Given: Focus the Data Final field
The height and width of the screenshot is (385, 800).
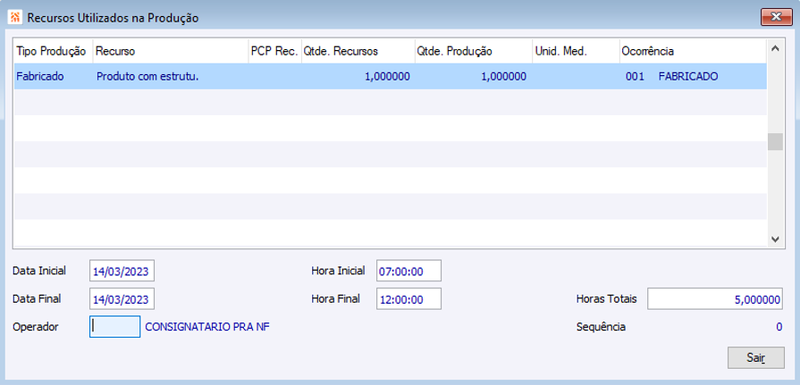Looking at the screenshot, I should pos(122,299).
